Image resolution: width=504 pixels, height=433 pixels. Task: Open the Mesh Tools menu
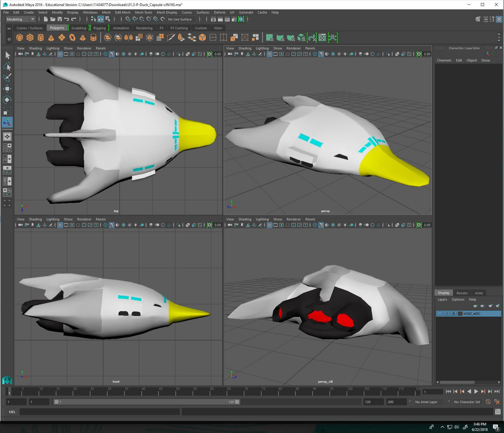[x=143, y=12]
